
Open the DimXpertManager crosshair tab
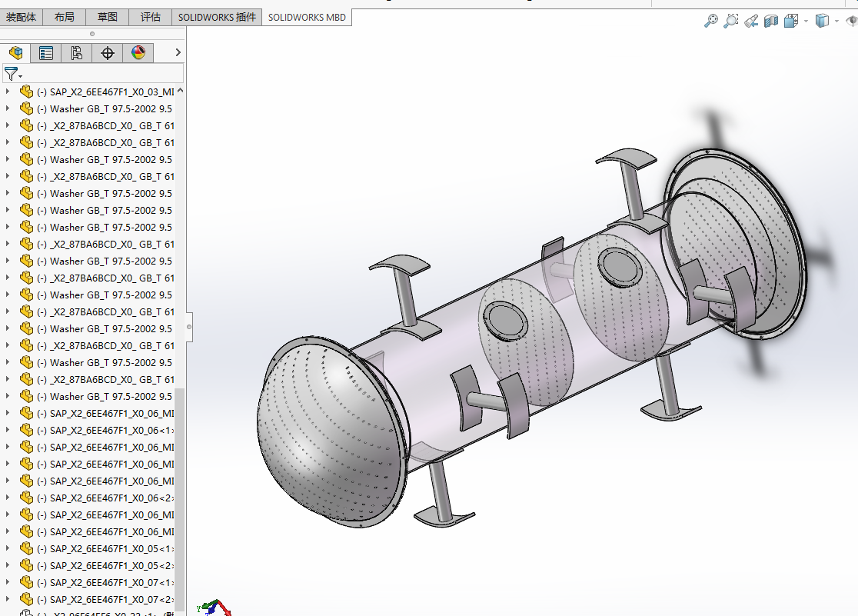click(x=108, y=52)
